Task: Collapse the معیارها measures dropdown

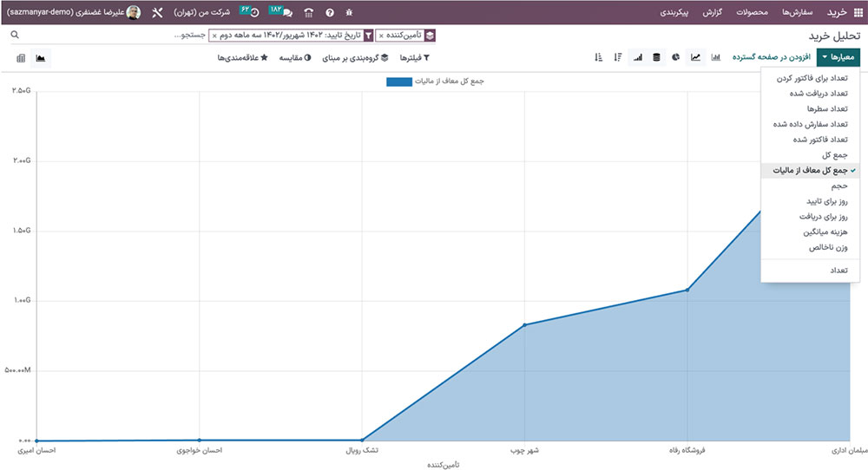Action: (x=838, y=57)
